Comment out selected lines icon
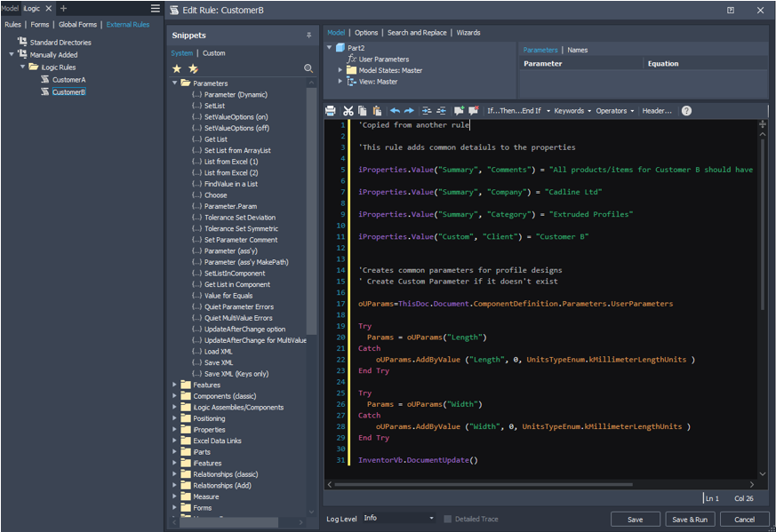 (x=459, y=111)
